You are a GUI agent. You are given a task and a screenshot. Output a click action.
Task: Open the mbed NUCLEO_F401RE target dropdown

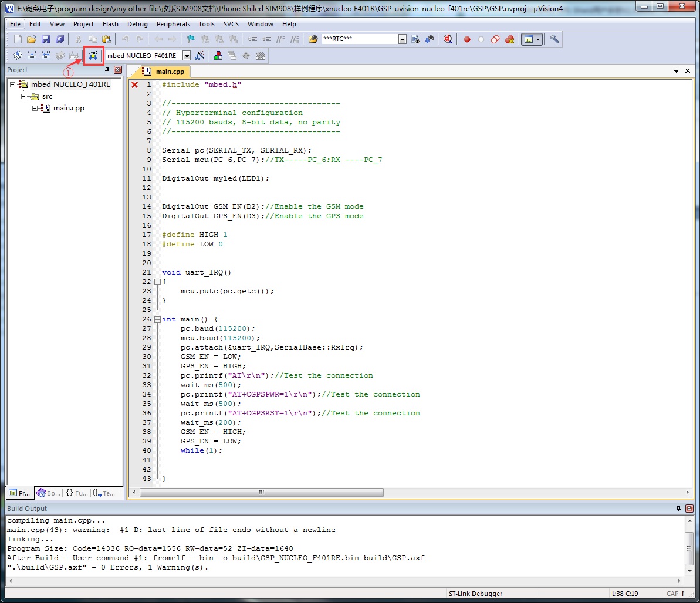[x=187, y=55]
